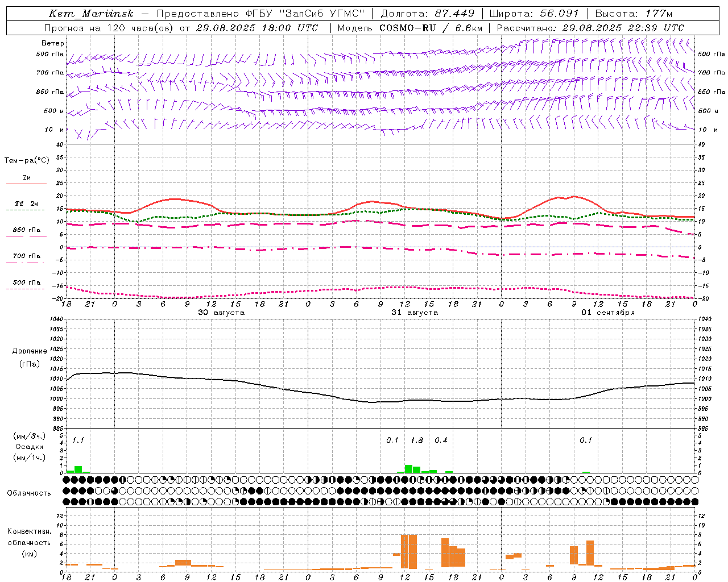Click the precipitation value 1.8

point(417,440)
